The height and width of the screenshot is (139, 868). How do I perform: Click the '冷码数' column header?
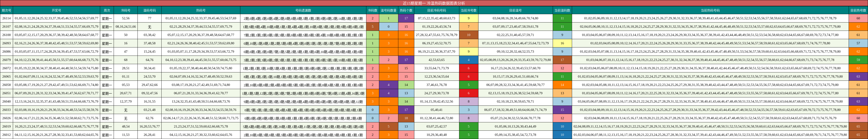point(372,10)
